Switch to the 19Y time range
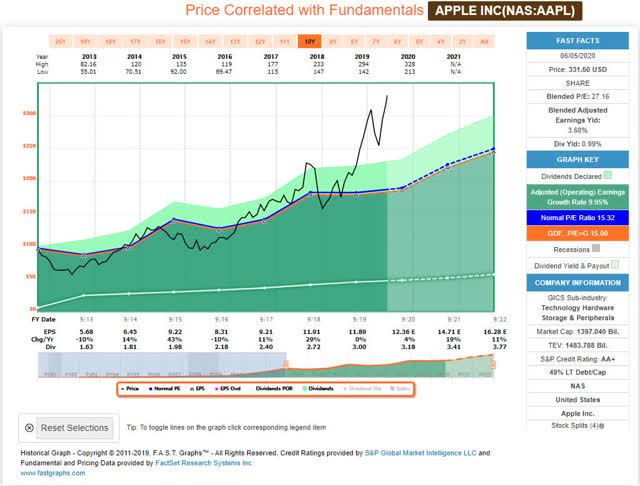The image size is (640, 486). tap(85, 42)
